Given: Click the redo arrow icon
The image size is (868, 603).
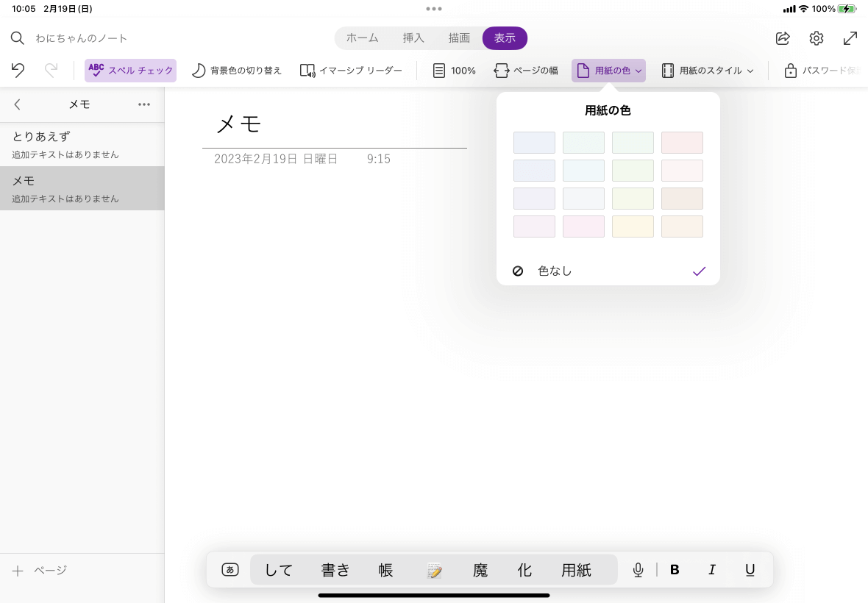Looking at the screenshot, I should 51,71.
